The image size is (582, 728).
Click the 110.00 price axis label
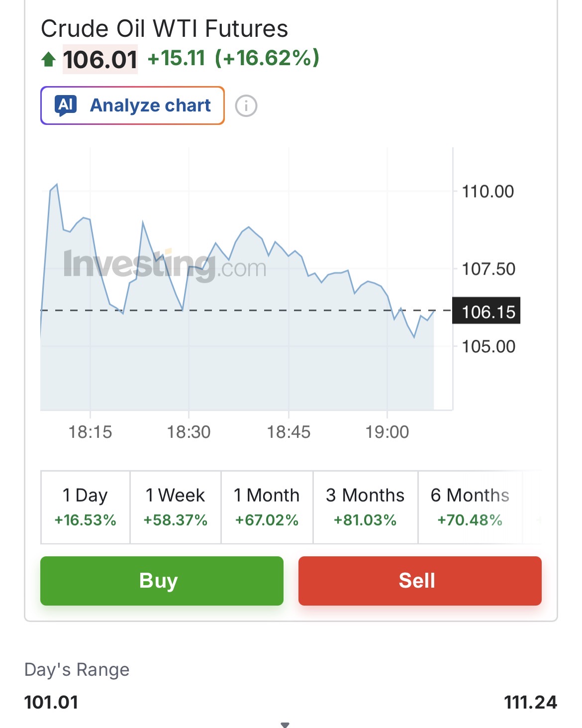pyautogui.click(x=487, y=192)
